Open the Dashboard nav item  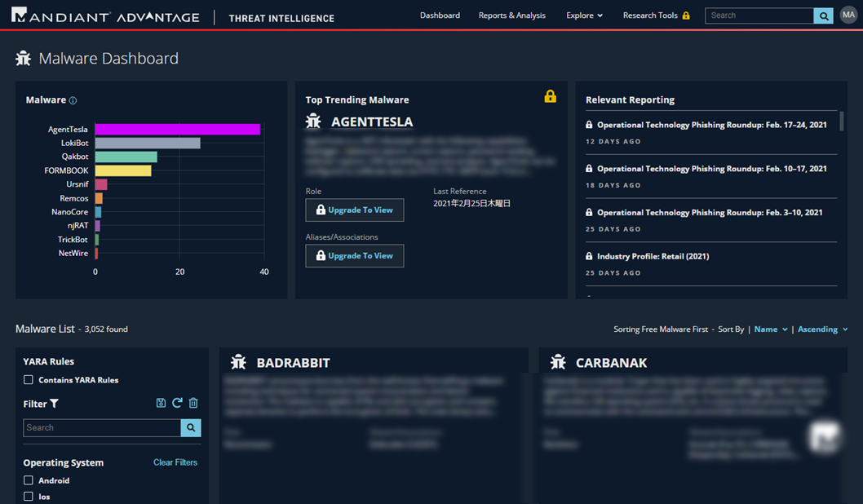point(440,15)
